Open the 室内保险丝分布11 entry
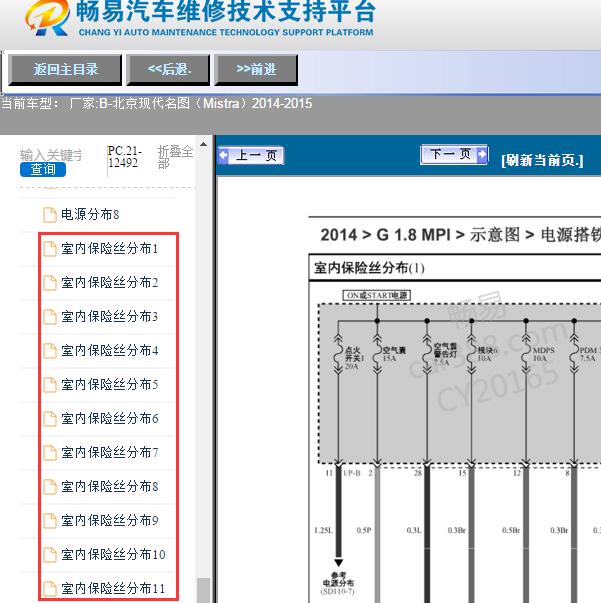The image size is (601, 603). (113, 588)
